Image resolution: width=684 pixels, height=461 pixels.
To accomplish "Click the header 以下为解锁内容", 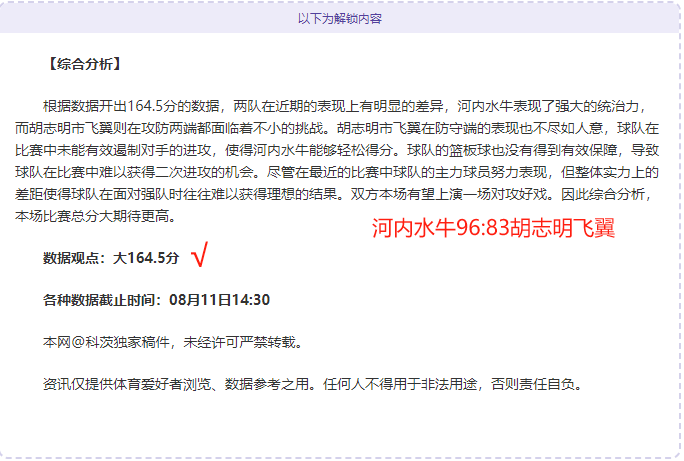I will pyautogui.click(x=340, y=19).
